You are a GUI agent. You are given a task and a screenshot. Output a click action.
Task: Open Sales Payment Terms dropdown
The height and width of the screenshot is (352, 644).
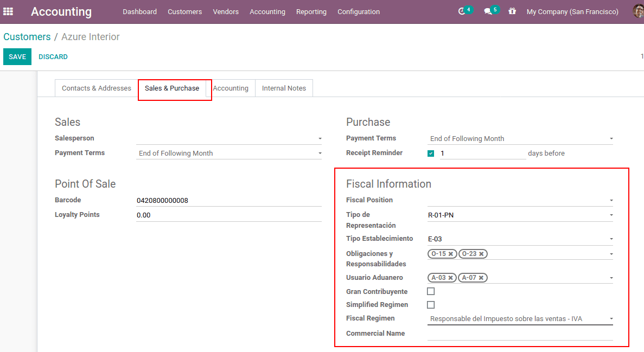point(320,153)
